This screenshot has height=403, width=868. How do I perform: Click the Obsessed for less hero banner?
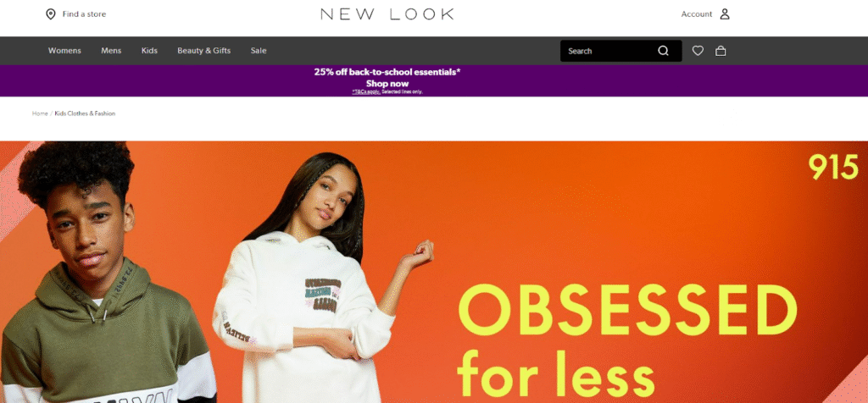434,272
